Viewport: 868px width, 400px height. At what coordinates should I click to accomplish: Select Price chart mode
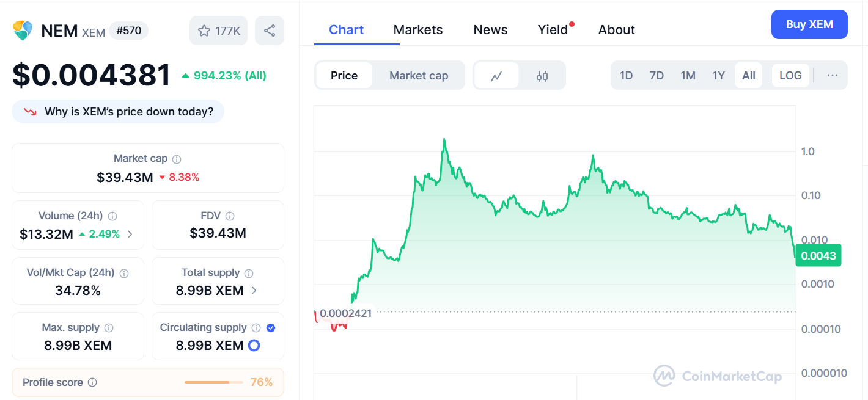(344, 76)
